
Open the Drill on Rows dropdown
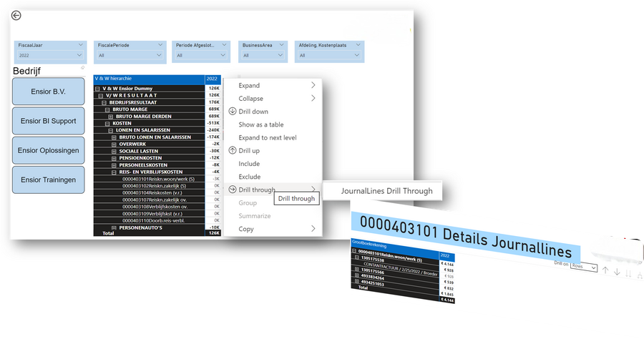coord(582,266)
